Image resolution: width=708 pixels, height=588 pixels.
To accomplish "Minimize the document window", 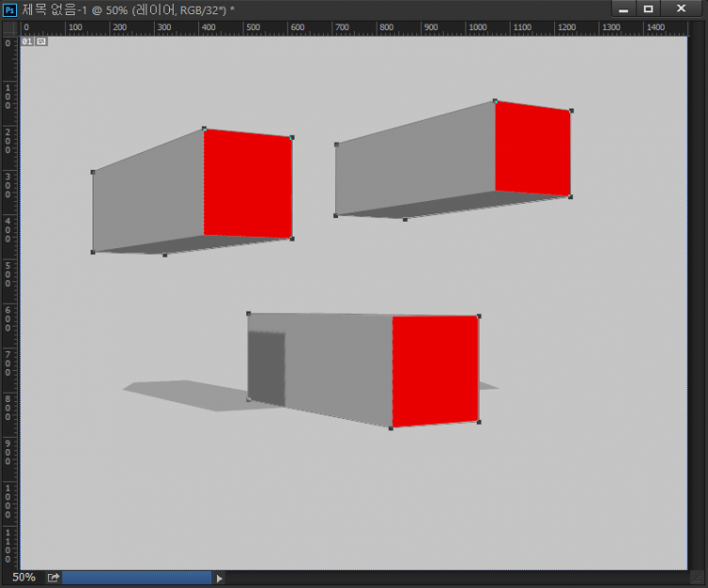I will [624, 8].
